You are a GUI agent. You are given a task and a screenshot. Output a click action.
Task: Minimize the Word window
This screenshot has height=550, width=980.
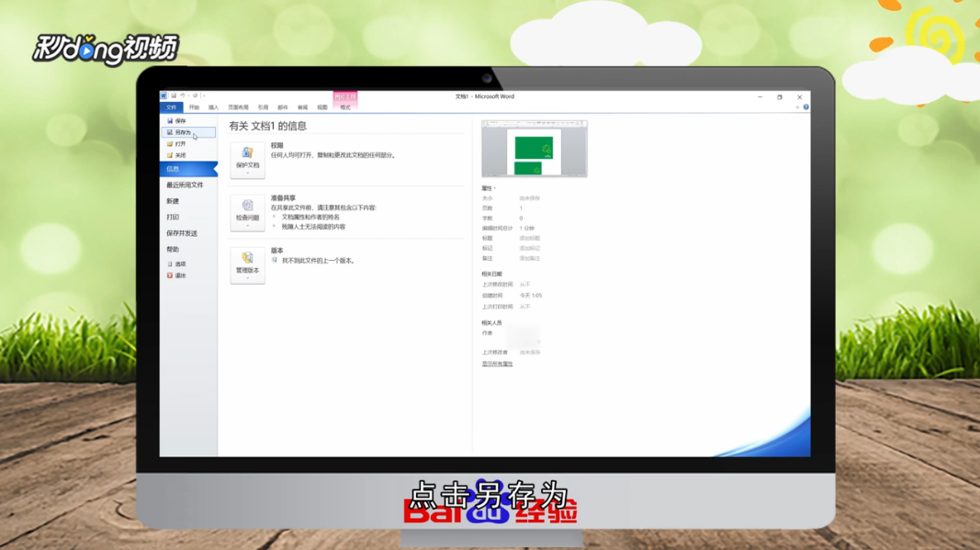[760, 97]
